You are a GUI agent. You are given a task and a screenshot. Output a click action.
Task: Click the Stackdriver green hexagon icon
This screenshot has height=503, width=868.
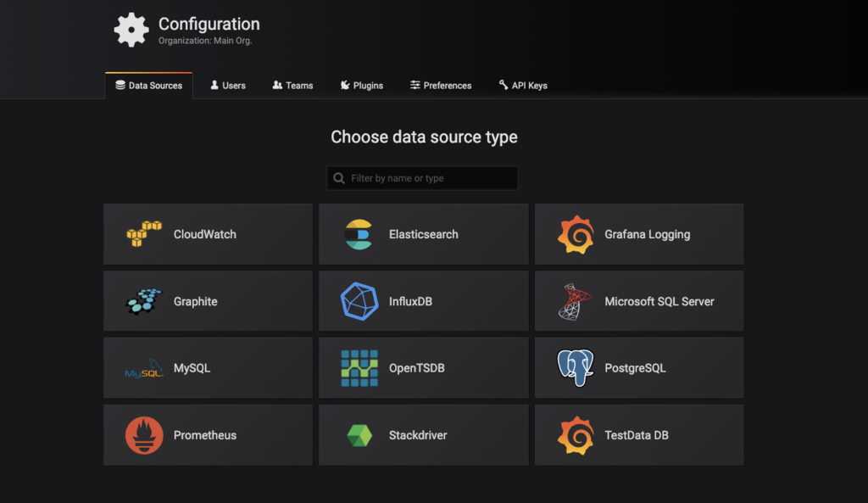[x=359, y=435]
